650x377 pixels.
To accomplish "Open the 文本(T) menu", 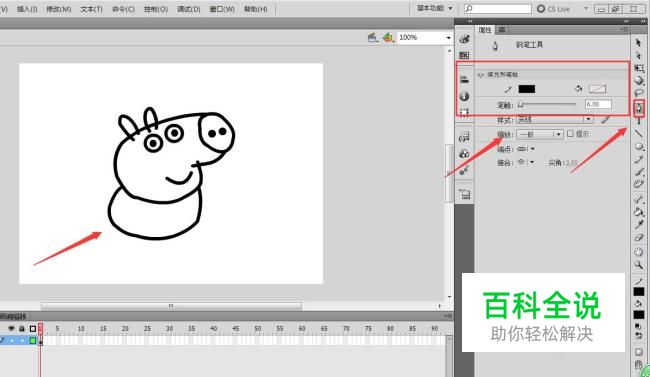I will (x=91, y=9).
